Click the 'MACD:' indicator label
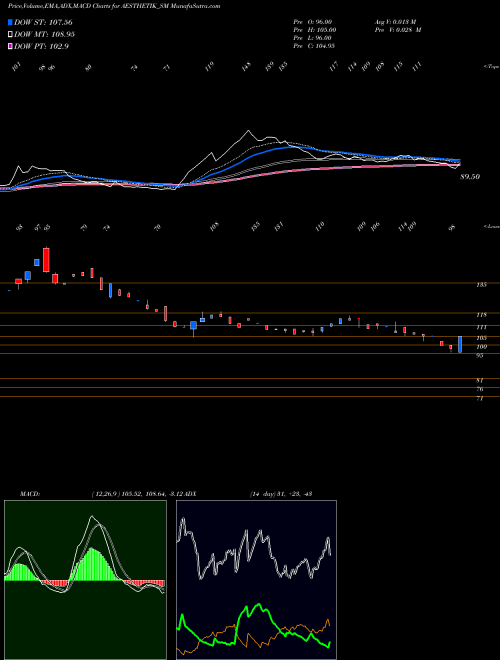500x660 pixels. click(x=30, y=493)
